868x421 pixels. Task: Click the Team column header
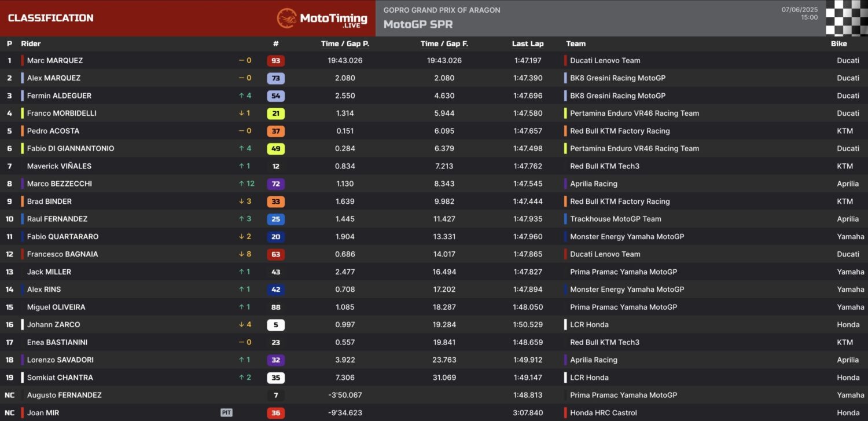(x=576, y=43)
